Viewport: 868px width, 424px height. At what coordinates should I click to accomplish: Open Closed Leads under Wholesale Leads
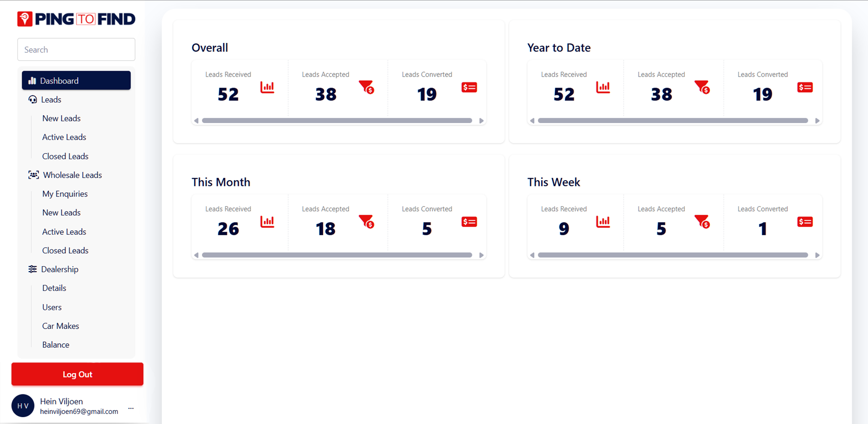click(65, 250)
